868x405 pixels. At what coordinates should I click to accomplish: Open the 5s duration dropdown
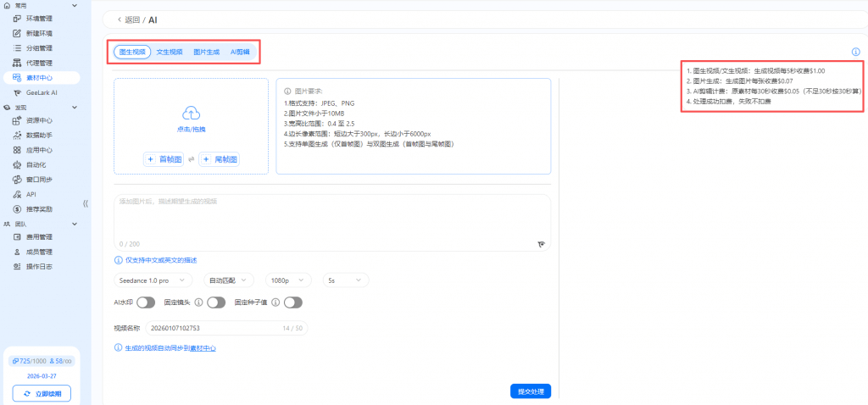click(345, 280)
